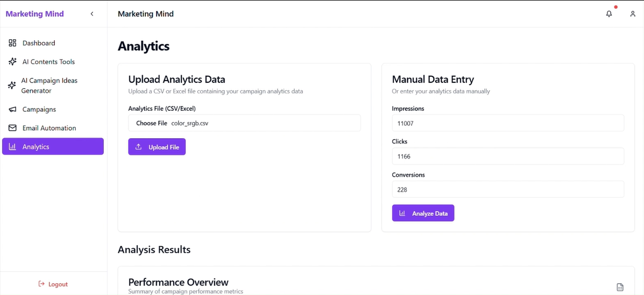The width and height of the screenshot is (644, 295).
Task: Click into the Clicks input field
Action: click(x=508, y=156)
